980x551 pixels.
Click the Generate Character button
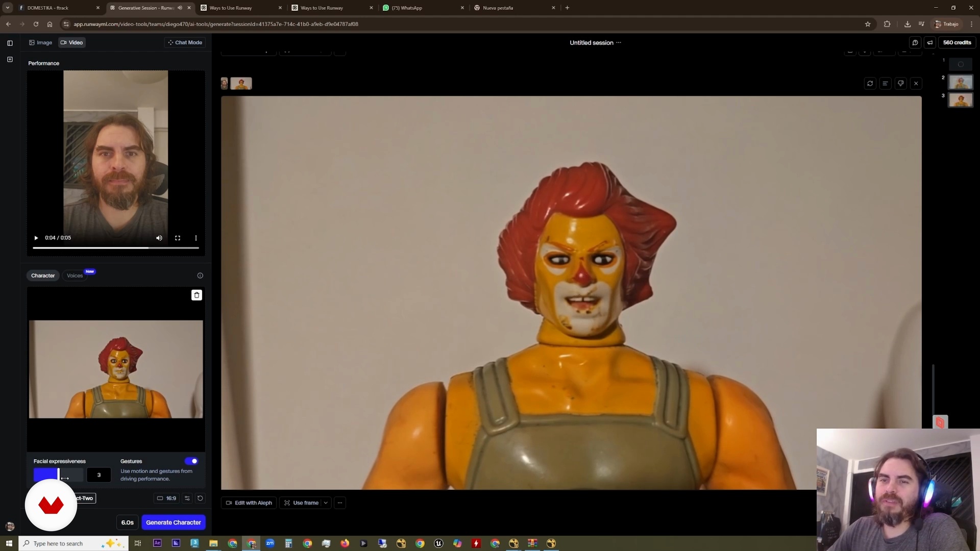click(174, 522)
